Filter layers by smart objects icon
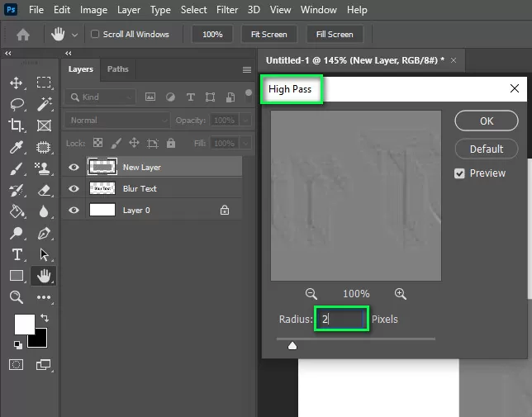This screenshot has height=417, width=532. pos(230,97)
